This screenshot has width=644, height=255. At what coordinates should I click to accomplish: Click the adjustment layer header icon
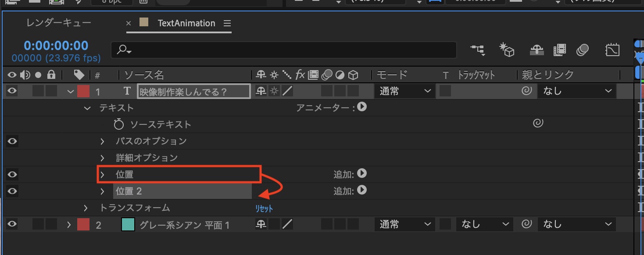tap(340, 75)
